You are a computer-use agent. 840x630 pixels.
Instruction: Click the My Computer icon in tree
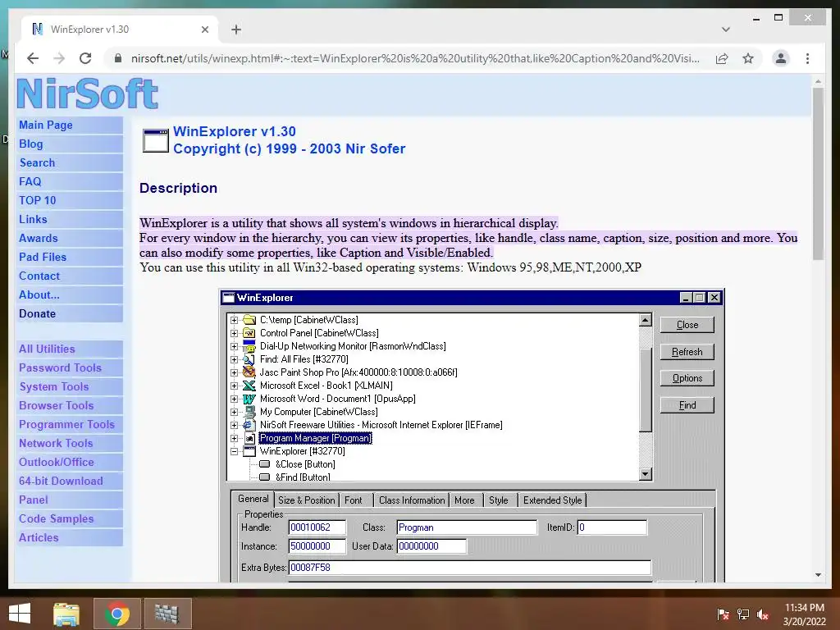coord(249,412)
